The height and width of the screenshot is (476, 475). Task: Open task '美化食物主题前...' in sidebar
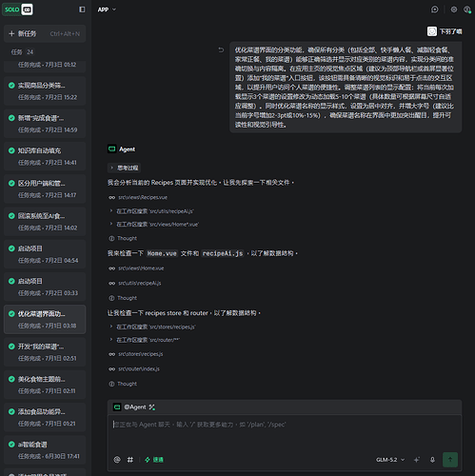45,385
